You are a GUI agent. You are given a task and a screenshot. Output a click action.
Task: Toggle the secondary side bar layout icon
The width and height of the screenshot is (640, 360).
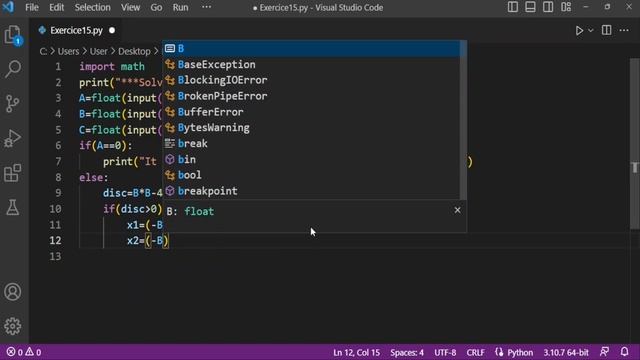(548, 7)
